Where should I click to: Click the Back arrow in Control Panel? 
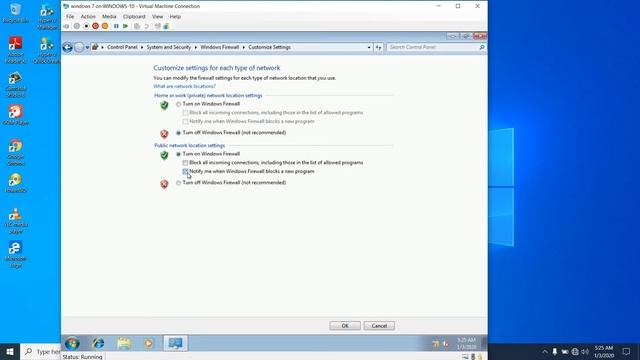click(67, 47)
